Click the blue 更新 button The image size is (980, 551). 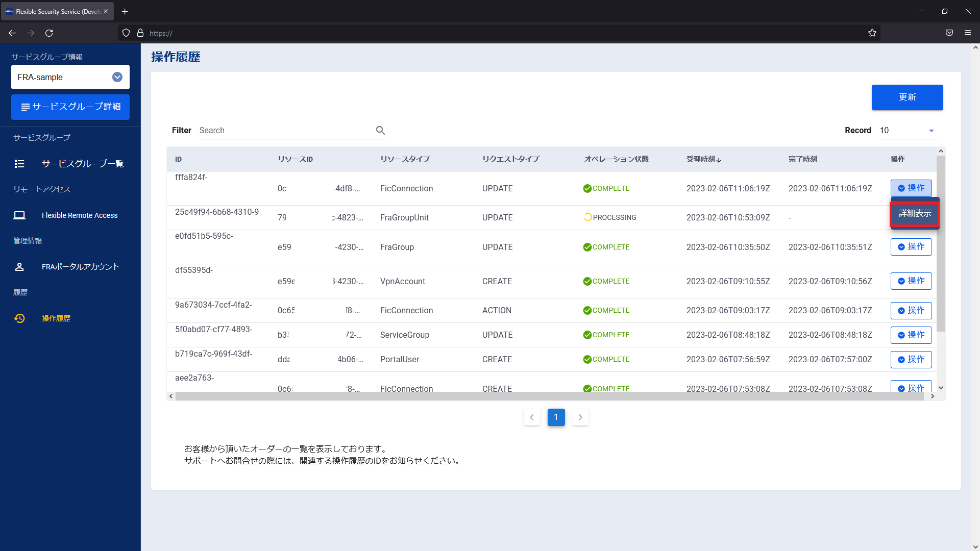pyautogui.click(x=907, y=97)
